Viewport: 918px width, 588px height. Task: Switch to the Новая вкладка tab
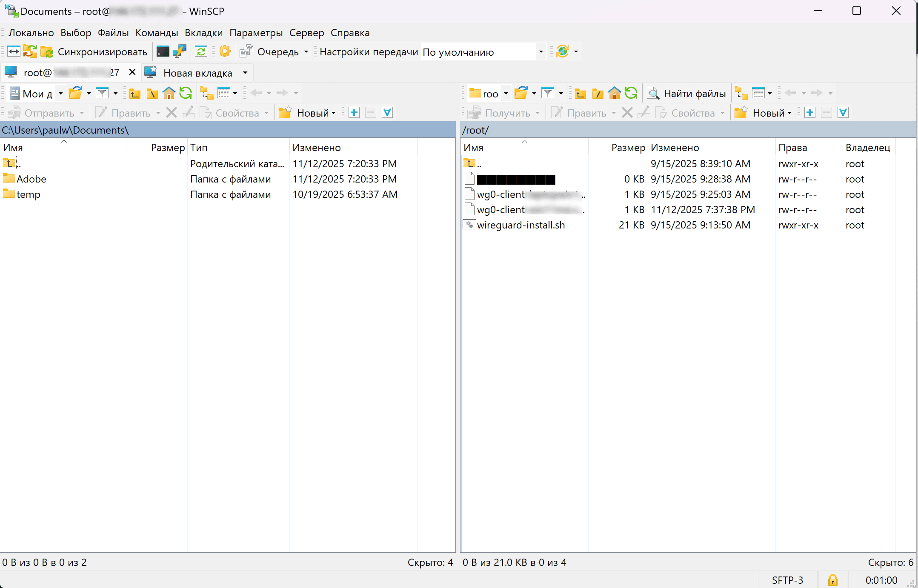point(197,73)
